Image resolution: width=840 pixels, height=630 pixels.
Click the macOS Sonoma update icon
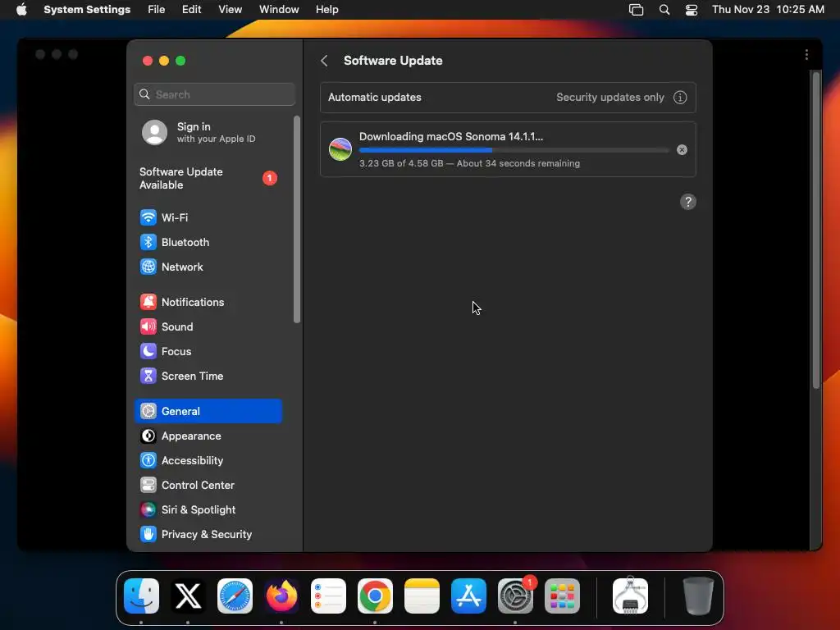[340, 149]
